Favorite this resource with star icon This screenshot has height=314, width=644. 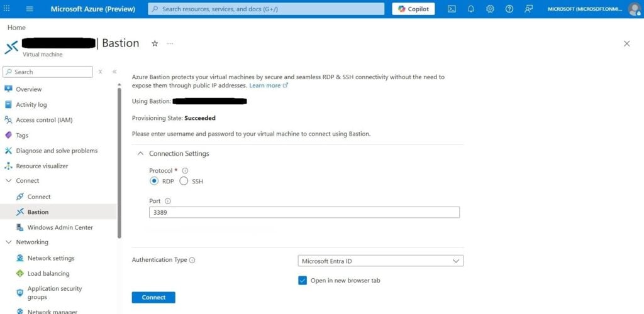coord(155,43)
